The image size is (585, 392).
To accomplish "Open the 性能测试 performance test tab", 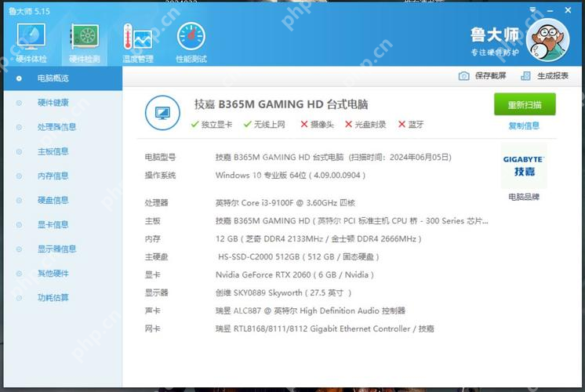I will coord(191,42).
